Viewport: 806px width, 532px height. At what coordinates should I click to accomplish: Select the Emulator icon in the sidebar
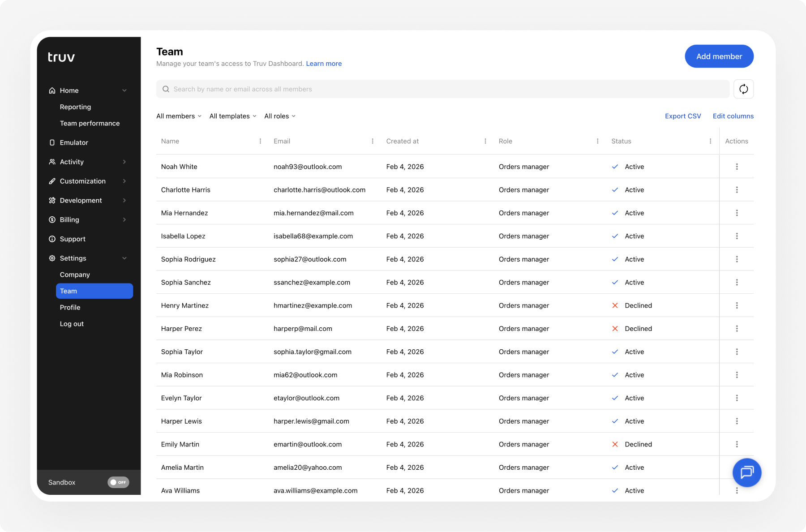[x=52, y=142]
